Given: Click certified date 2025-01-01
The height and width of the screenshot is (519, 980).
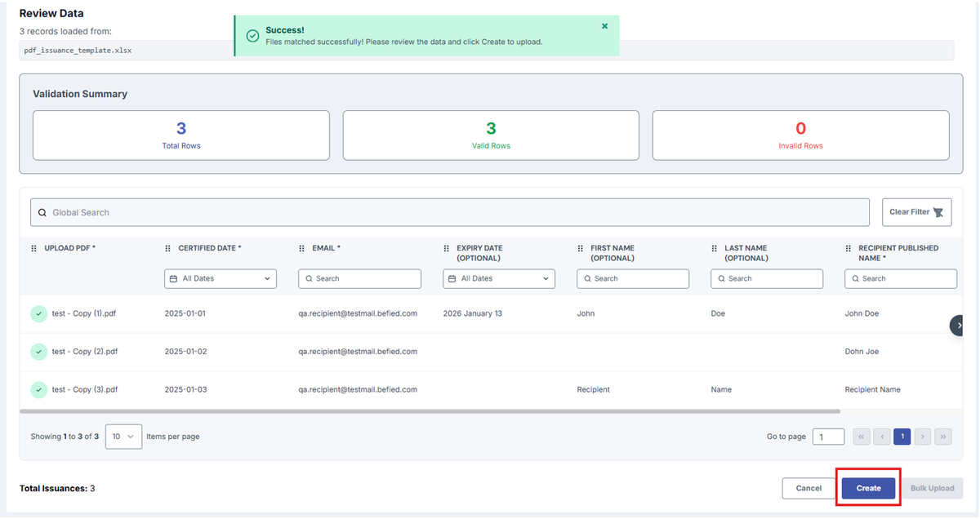Looking at the screenshot, I should (x=185, y=313).
